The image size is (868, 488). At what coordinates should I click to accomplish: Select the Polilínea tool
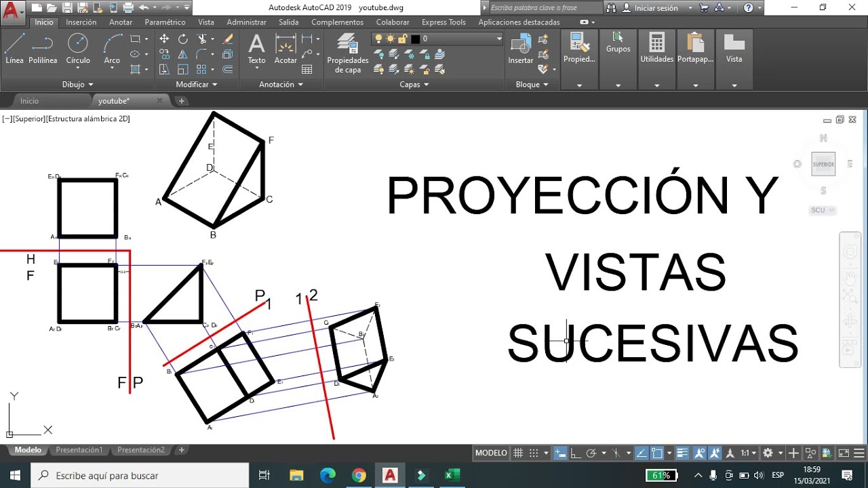coord(43,49)
